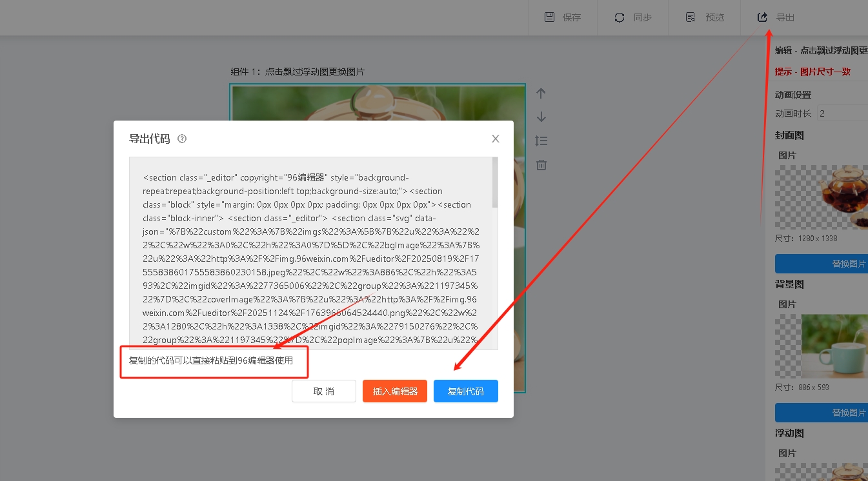Open 预览 preview from the top toolbar

pos(691,17)
